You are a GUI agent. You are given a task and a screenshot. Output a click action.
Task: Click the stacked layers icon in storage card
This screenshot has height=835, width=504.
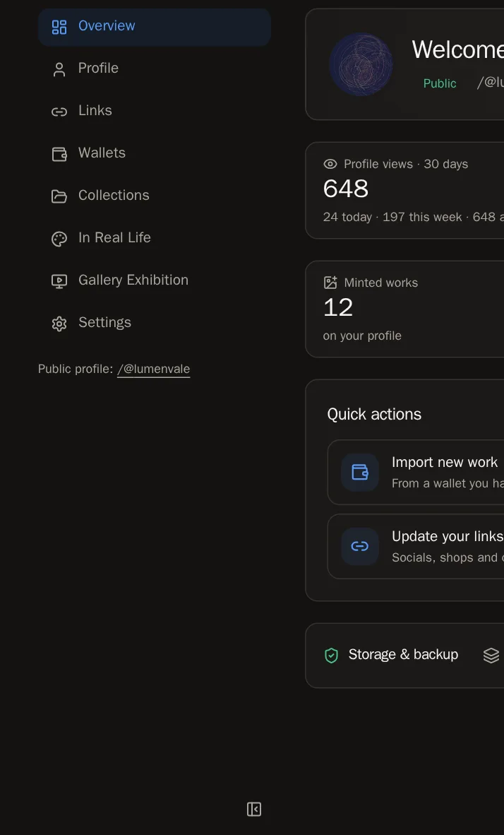pos(491,655)
